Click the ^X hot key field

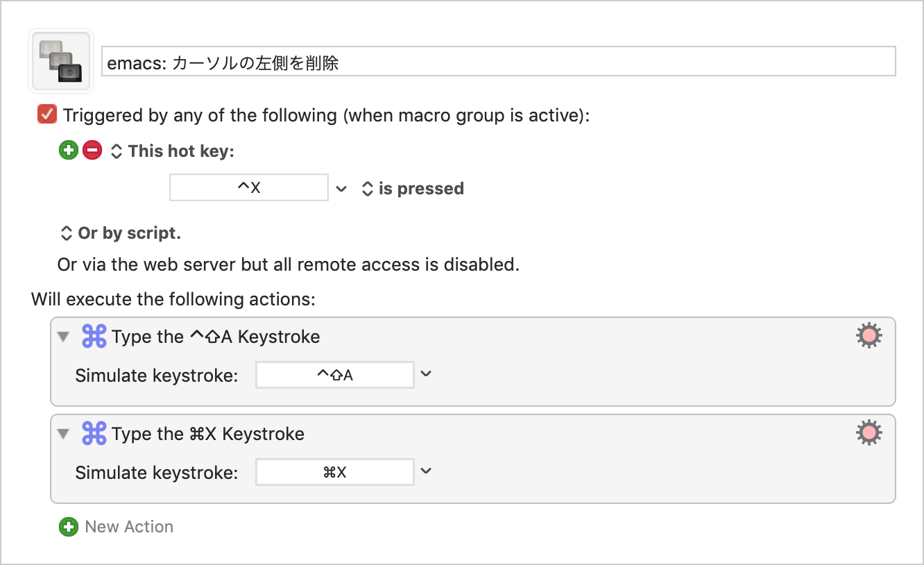249,188
